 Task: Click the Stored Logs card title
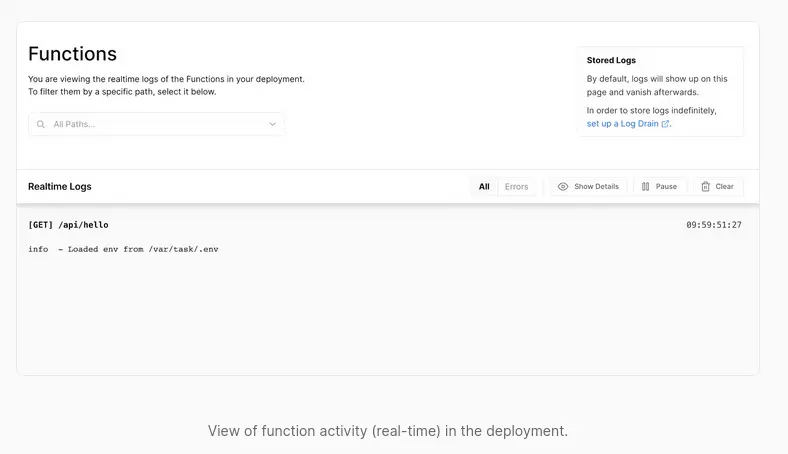611,60
